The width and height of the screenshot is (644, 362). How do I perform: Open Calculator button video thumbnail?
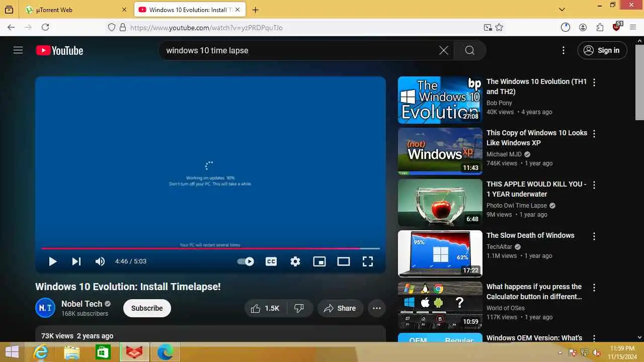point(440,305)
